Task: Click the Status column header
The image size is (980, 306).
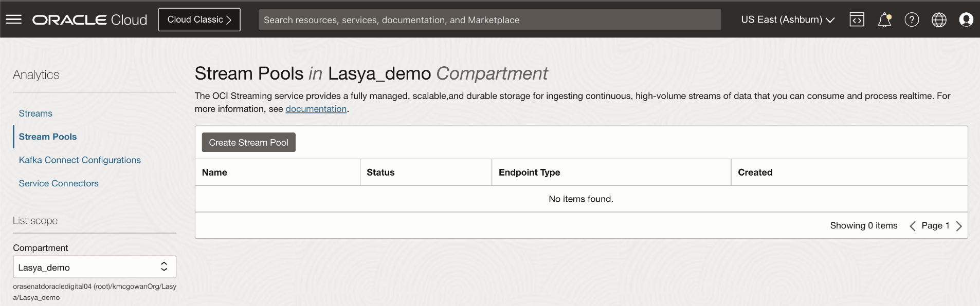Action: pos(426,173)
